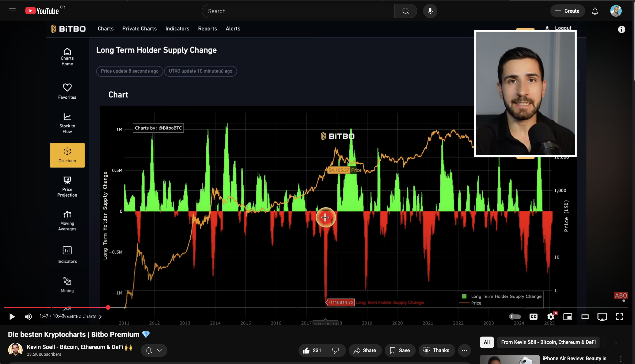This screenshot has height=364, width=635.
Task: Click the Bitbo logo
Action: point(68,29)
